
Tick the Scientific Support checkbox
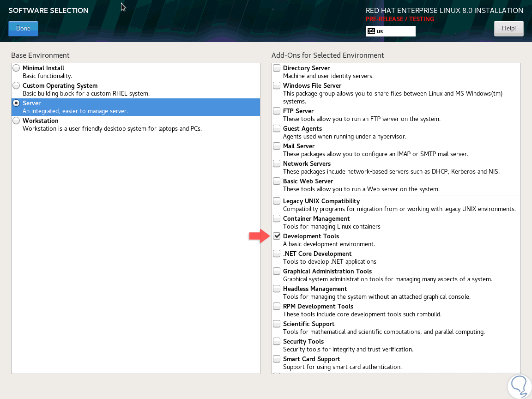pos(277,324)
